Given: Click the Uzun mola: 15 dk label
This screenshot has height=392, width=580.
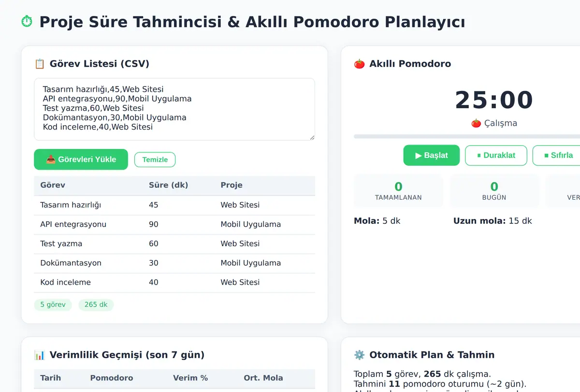Looking at the screenshot, I should (493, 221).
